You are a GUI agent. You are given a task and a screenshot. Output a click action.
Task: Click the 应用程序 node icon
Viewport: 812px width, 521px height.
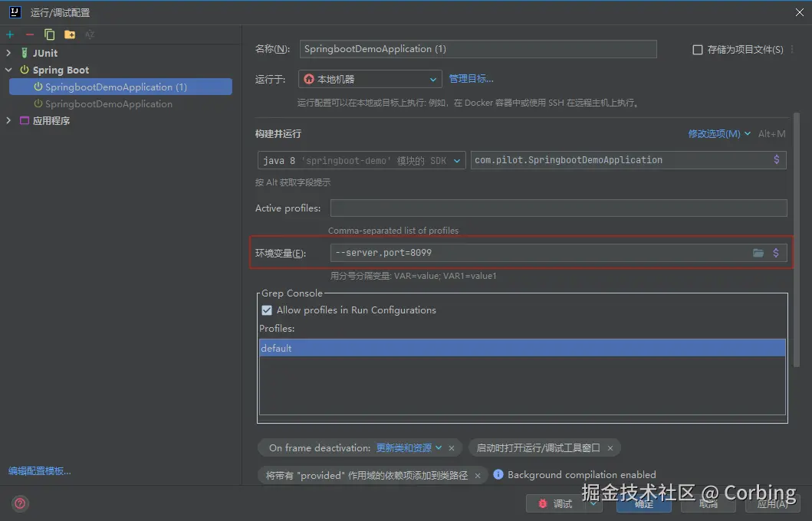click(25, 120)
